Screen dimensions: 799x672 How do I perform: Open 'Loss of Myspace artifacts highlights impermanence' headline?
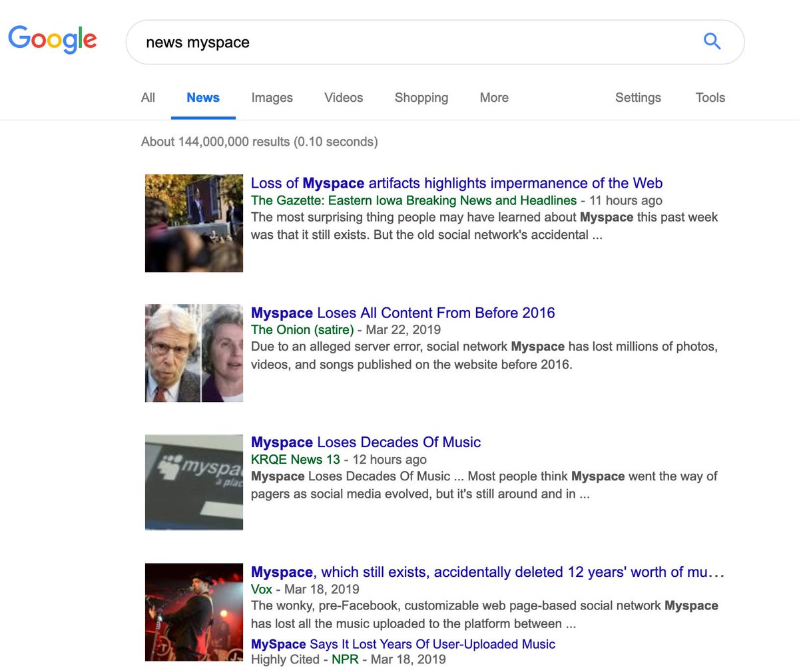pos(457,183)
